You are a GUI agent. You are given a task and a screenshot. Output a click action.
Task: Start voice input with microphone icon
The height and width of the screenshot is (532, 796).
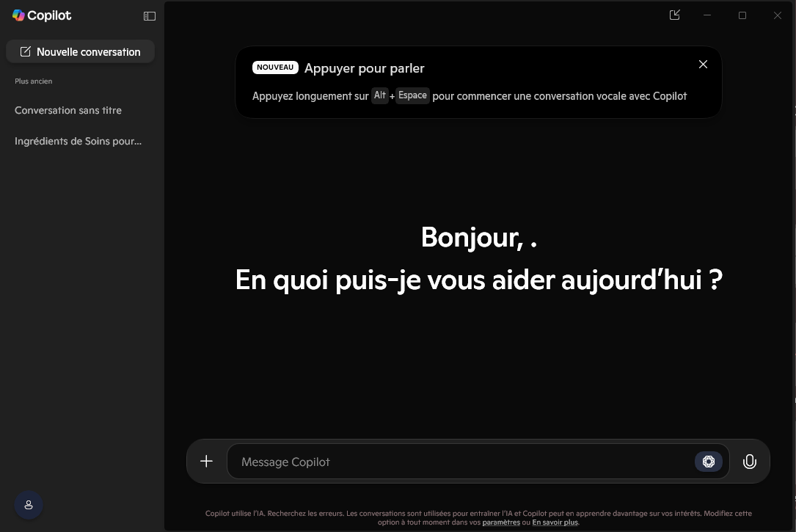750,462
